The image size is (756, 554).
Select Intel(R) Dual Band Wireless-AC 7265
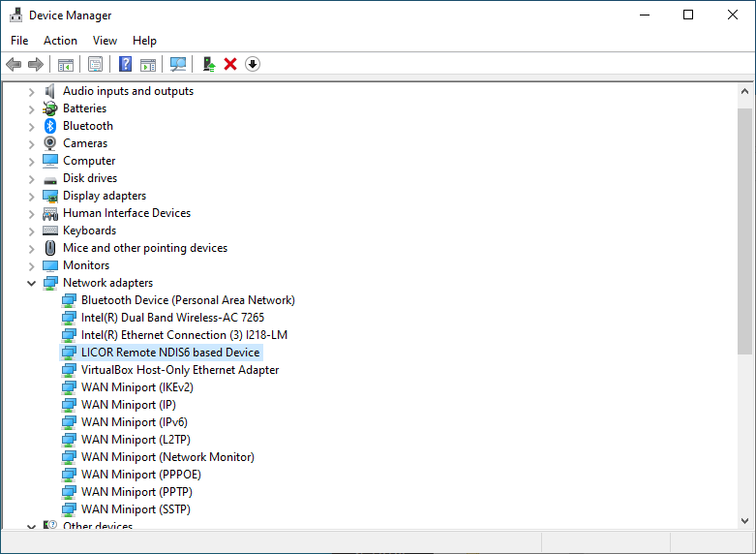point(172,318)
